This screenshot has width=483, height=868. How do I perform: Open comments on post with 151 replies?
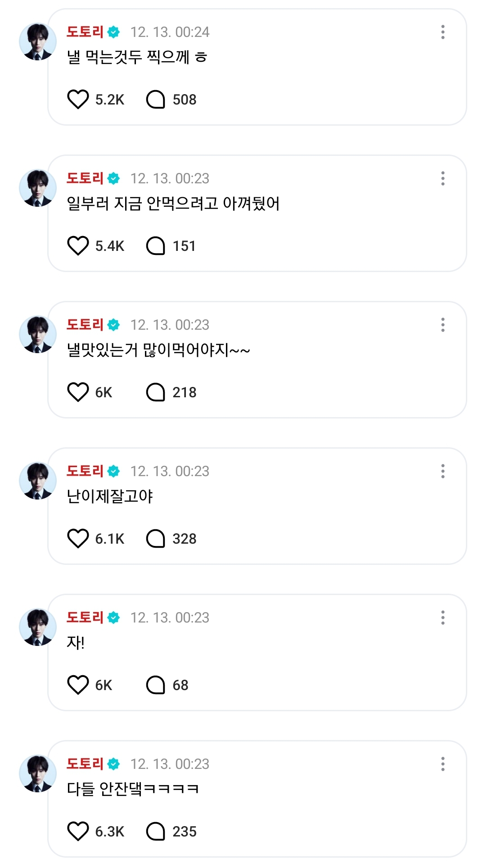coord(156,246)
